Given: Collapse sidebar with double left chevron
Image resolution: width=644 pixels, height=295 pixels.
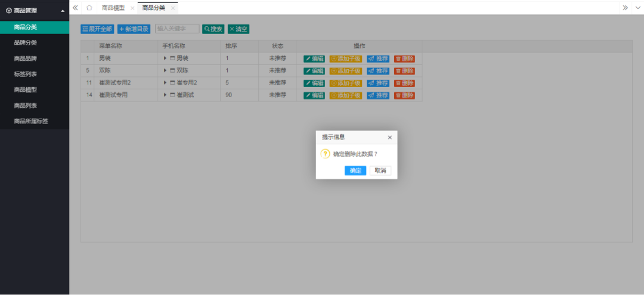Looking at the screenshot, I should point(75,8).
